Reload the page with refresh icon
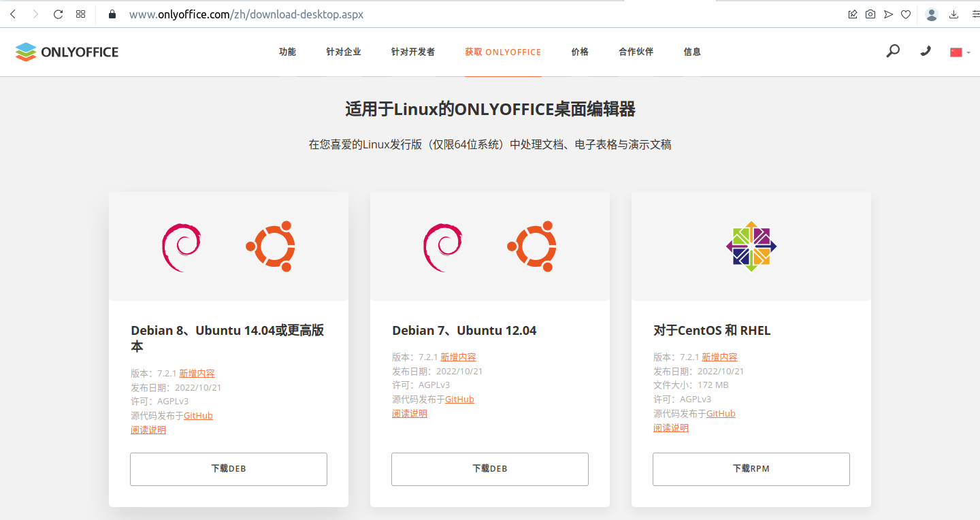980x520 pixels. (x=58, y=14)
